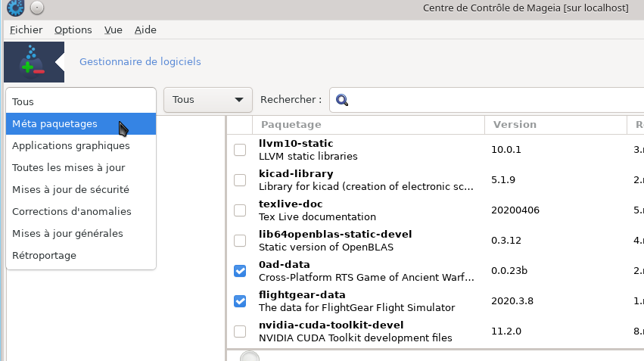Check the llvm10-static package checkbox
The width and height of the screenshot is (644, 361).
click(x=240, y=150)
